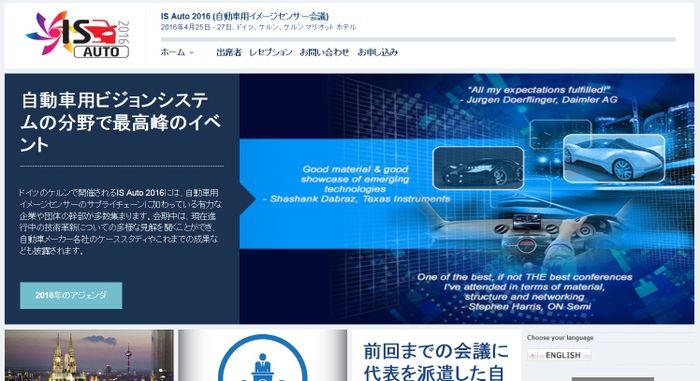Click the IS Auto 2016 logo

[78, 35]
